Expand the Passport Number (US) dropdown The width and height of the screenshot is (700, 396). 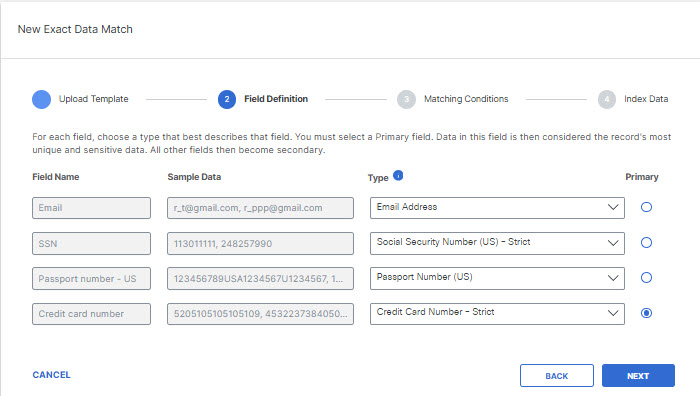click(497, 278)
